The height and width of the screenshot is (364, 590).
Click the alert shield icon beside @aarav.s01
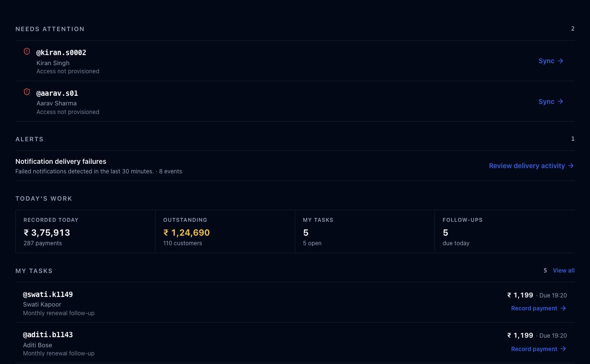[27, 92]
